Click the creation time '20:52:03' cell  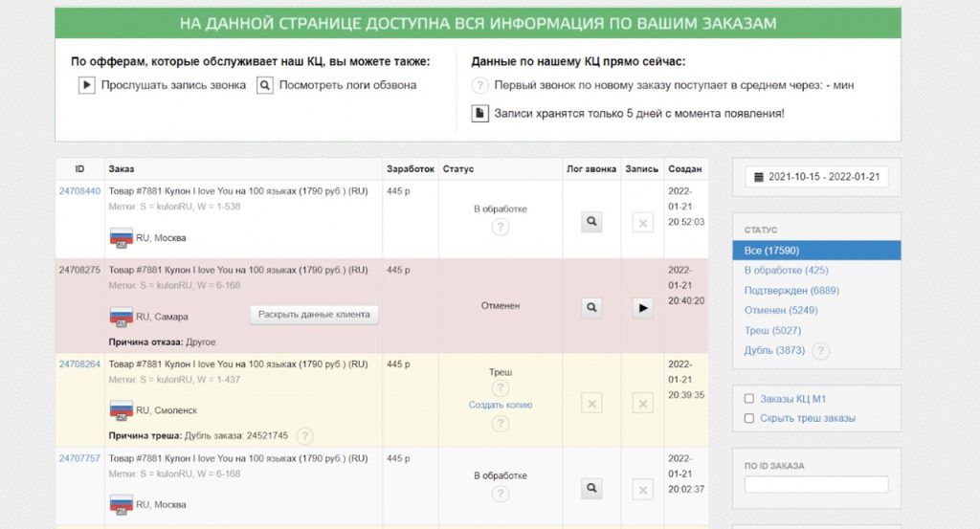685,222
